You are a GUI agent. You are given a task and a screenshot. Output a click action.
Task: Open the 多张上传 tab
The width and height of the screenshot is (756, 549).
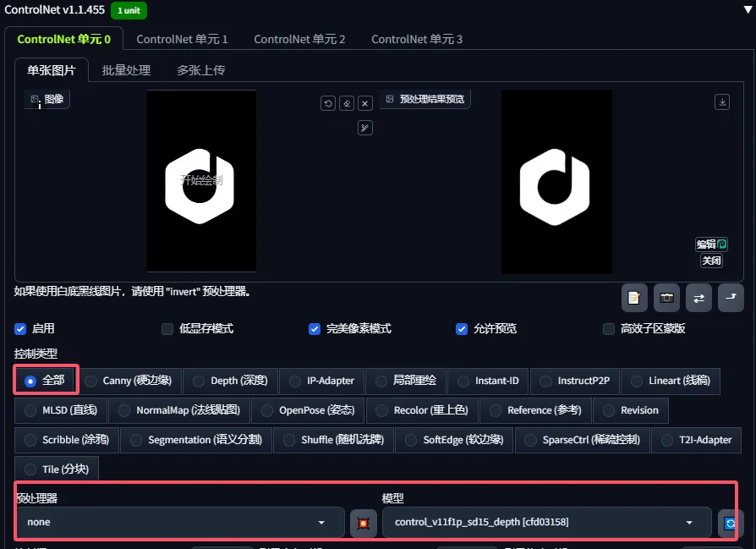click(200, 70)
